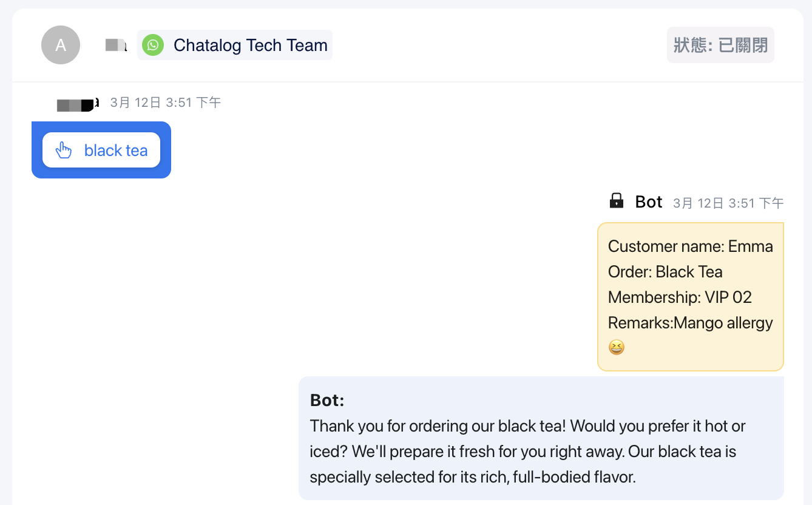Click the bot reply asking hot or iced
This screenshot has height=505, width=812.
[527, 452]
